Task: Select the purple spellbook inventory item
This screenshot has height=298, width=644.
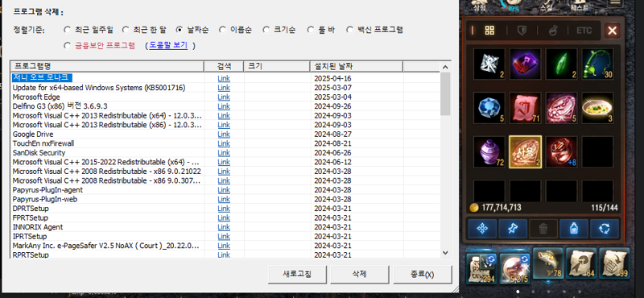Action: click(526, 64)
